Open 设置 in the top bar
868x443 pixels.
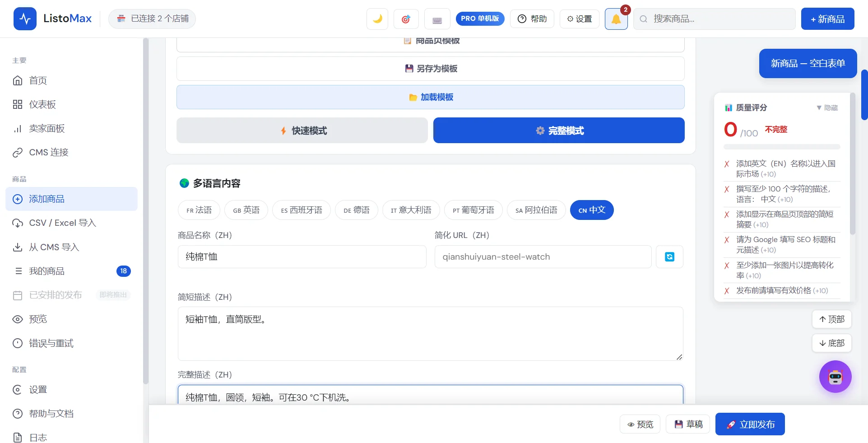coord(580,19)
